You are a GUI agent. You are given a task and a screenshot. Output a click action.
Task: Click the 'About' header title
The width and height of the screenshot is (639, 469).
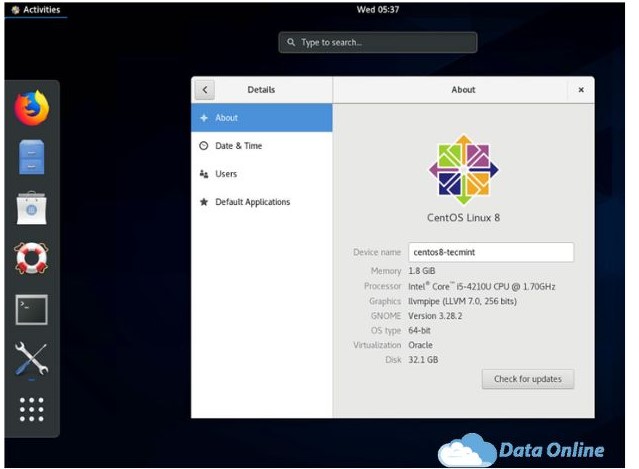[463, 90]
